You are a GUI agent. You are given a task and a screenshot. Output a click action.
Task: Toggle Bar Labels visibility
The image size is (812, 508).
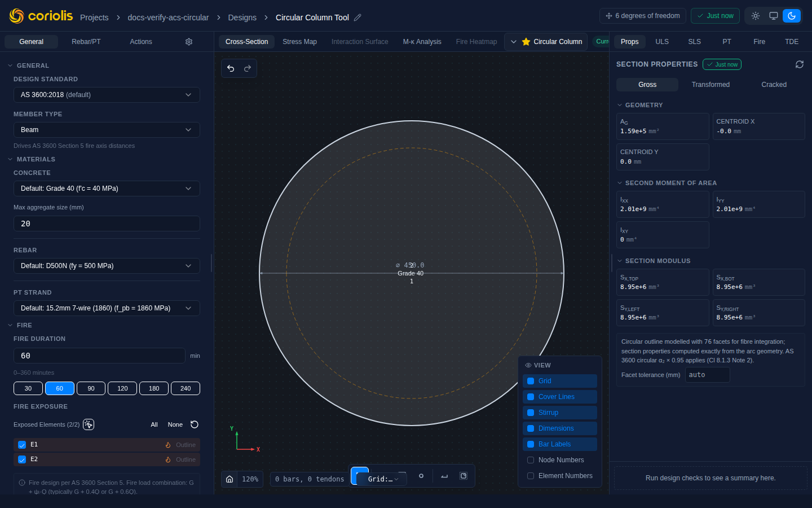pos(560,444)
